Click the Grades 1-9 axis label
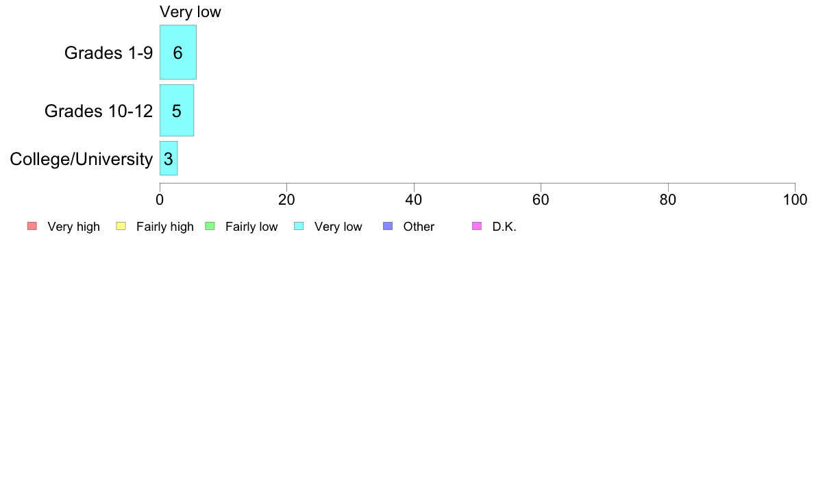 [108, 53]
